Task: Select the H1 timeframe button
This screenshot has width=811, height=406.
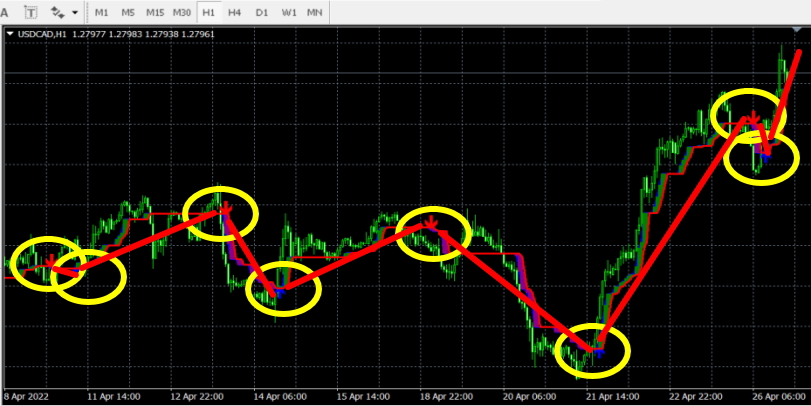Action: [x=208, y=12]
